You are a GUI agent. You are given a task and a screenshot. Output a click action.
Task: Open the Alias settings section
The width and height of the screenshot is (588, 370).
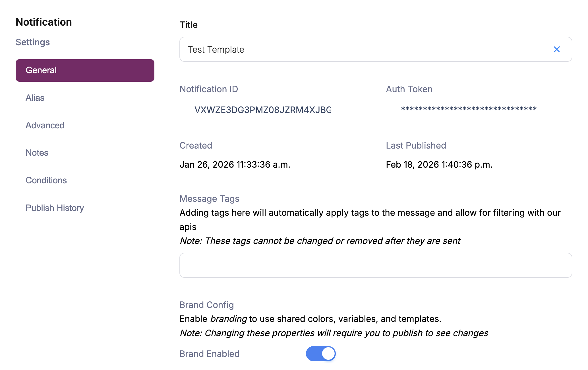point(35,98)
